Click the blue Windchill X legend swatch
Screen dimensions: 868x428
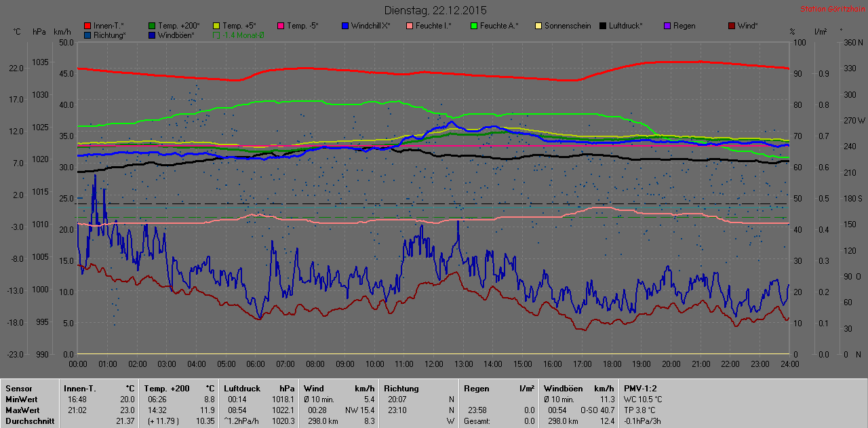[x=345, y=26]
